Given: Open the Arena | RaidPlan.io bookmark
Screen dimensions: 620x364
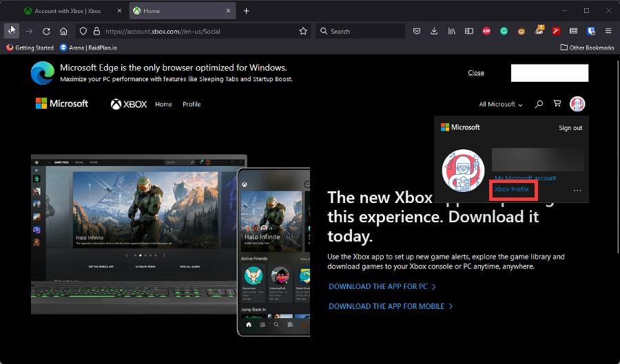Looking at the screenshot, I should pyautogui.click(x=88, y=47).
